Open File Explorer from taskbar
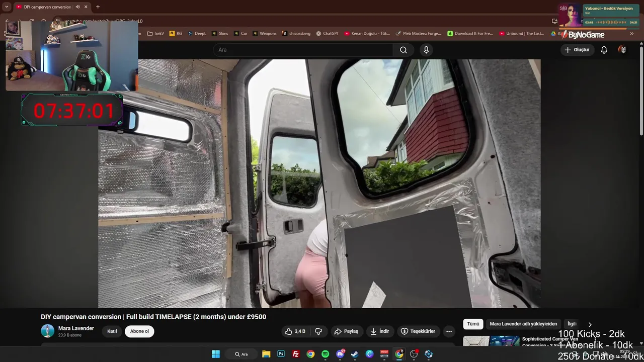 coord(266,354)
